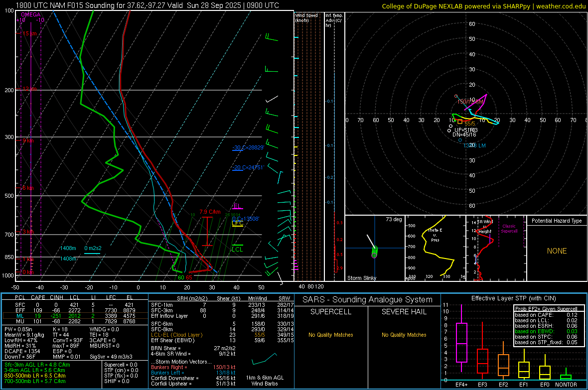Click the 'SFC-1km' shear row label
The image size is (588, 390).
[x=162, y=305]
